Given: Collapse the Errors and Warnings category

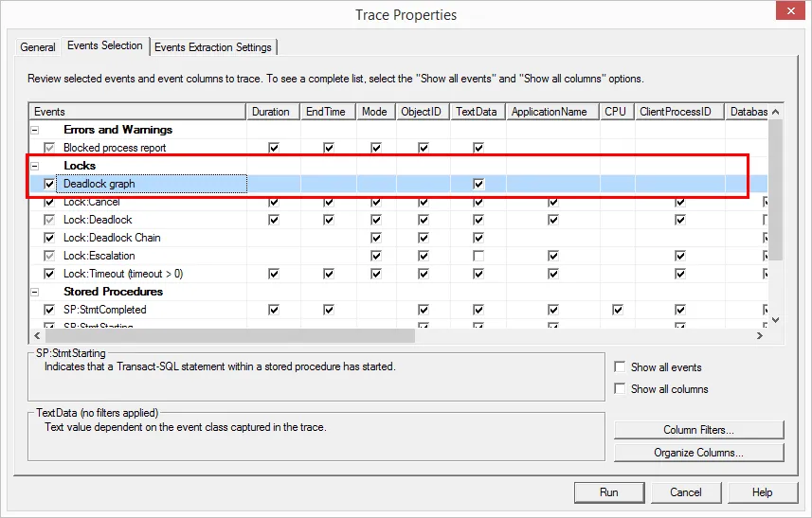Looking at the screenshot, I should click(x=35, y=130).
